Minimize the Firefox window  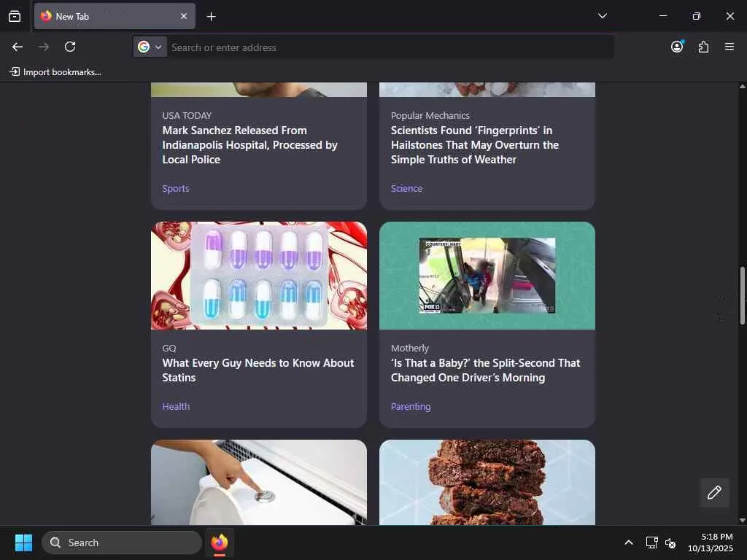coord(663,16)
